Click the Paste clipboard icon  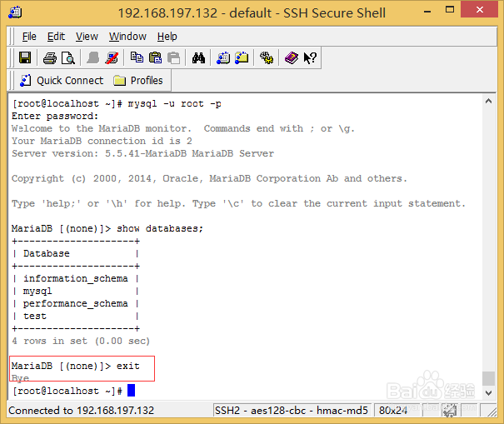(x=155, y=57)
